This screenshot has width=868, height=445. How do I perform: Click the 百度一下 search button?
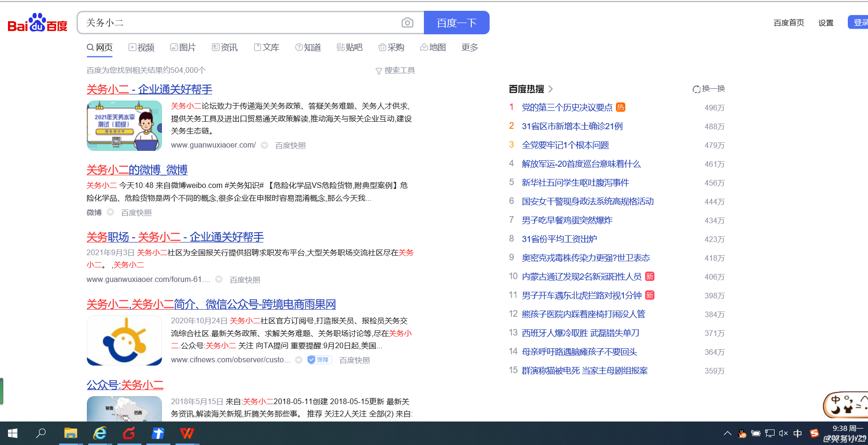pos(457,23)
